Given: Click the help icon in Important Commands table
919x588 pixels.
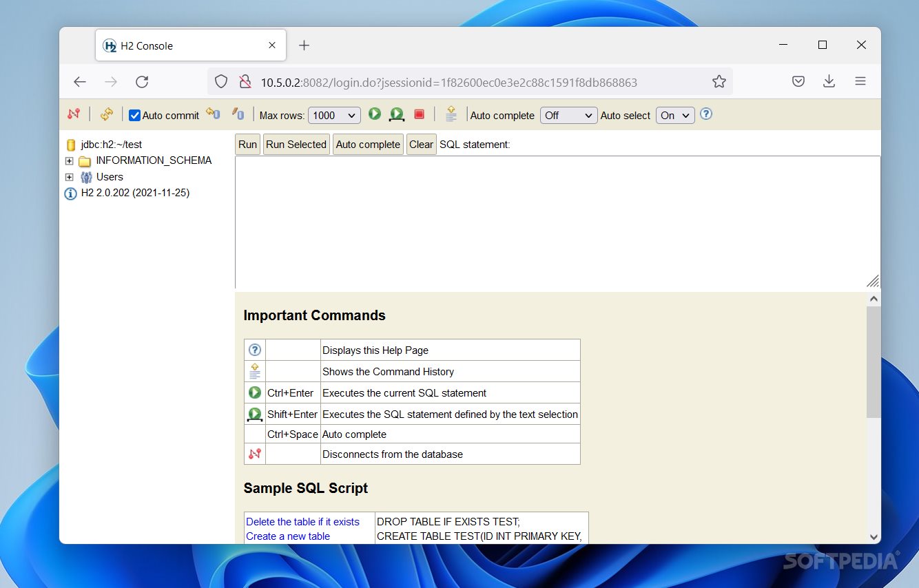Looking at the screenshot, I should tap(255, 350).
